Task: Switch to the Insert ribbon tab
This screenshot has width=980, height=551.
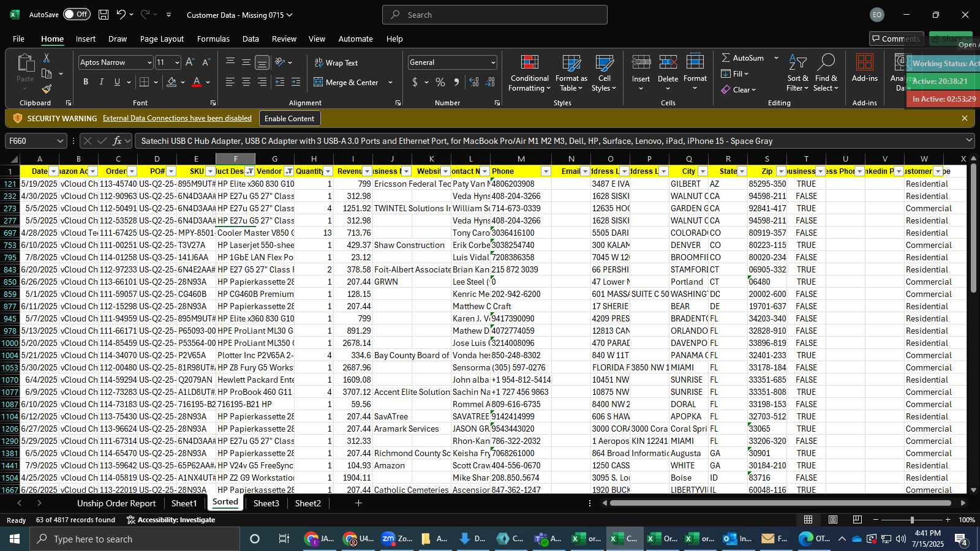Action: (86, 39)
